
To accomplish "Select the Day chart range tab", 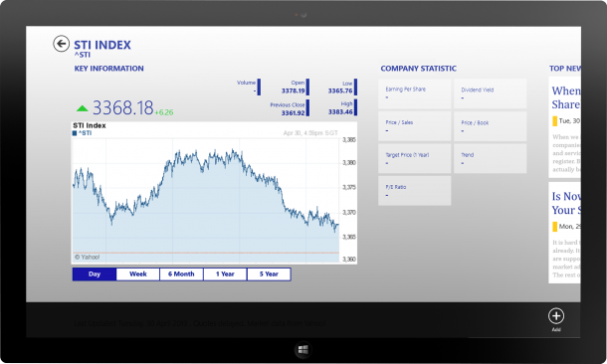I will coord(95,274).
